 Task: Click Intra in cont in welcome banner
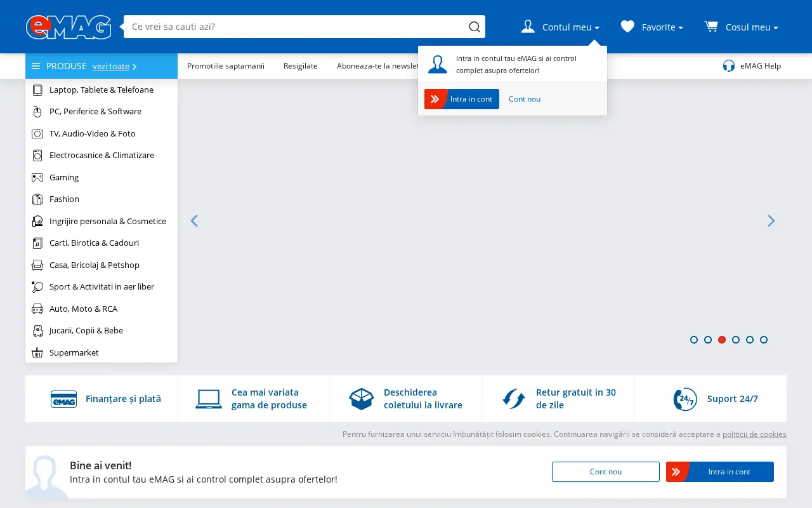(720, 472)
